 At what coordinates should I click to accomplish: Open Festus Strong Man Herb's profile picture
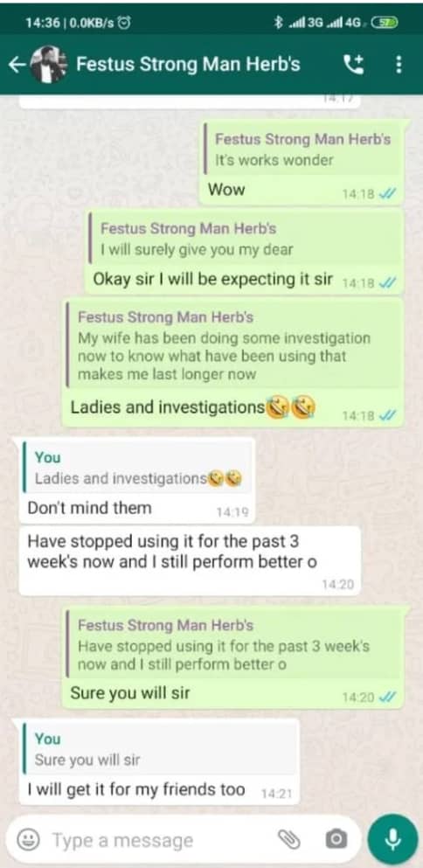pos(49,65)
